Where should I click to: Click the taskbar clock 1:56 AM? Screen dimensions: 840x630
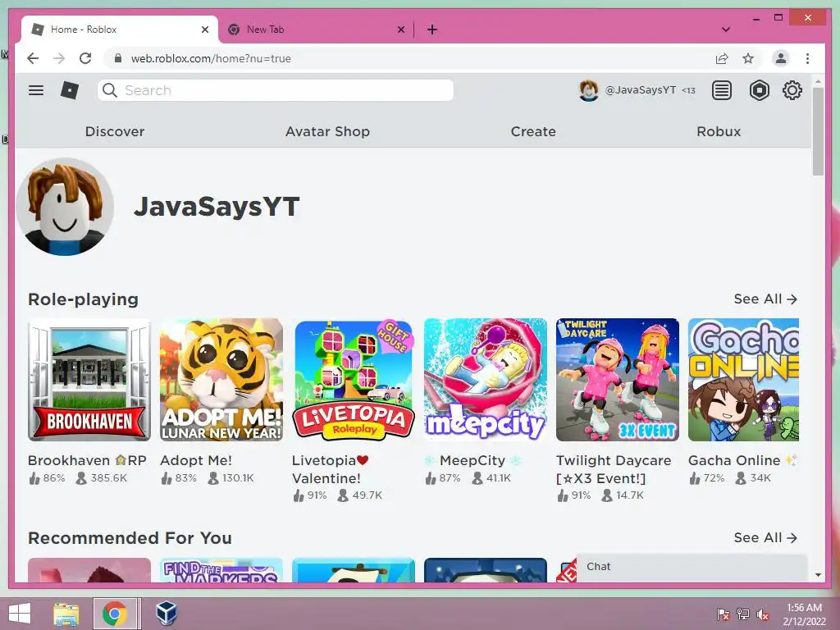click(804, 608)
